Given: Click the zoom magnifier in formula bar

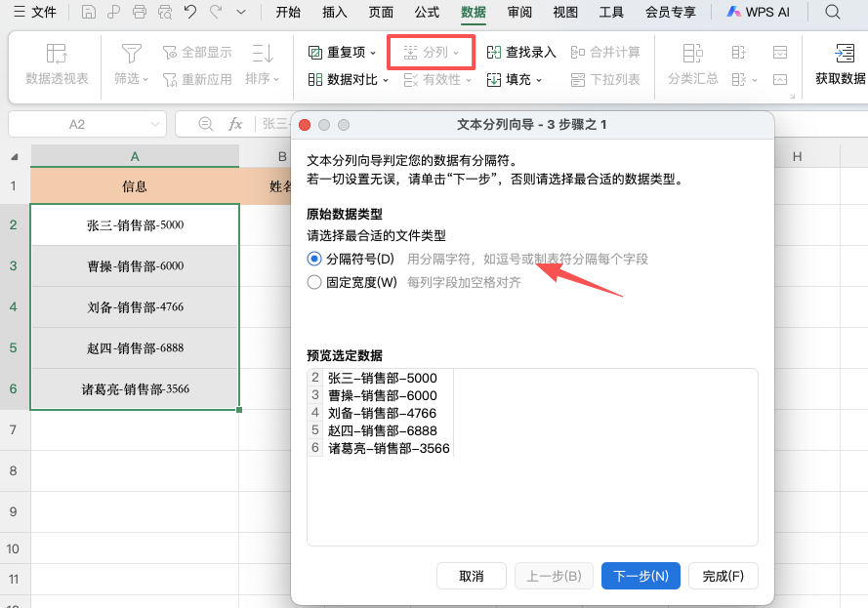Looking at the screenshot, I should (205, 124).
